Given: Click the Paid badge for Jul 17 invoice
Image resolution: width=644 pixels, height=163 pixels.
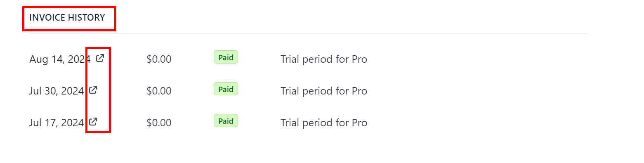Looking at the screenshot, I should (226, 121).
